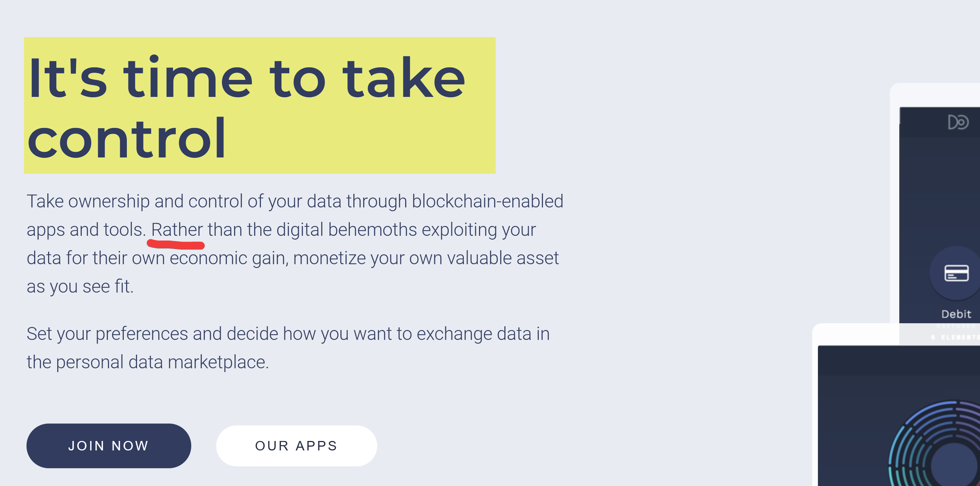Click the word "blockchain-enabled" in the paragraph
980x486 pixels.
tap(487, 201)
